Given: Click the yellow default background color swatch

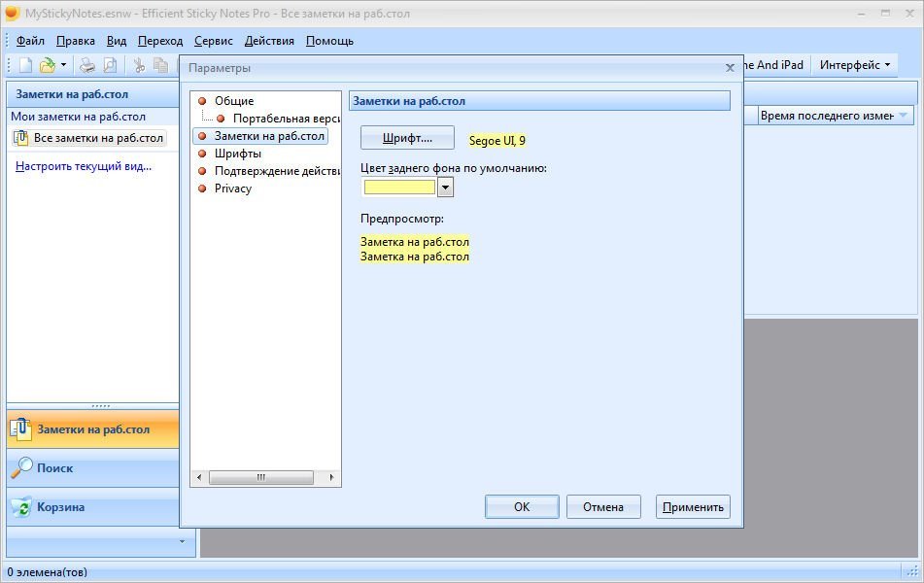Looking at the screenshot, I should (x=399, y=188).
